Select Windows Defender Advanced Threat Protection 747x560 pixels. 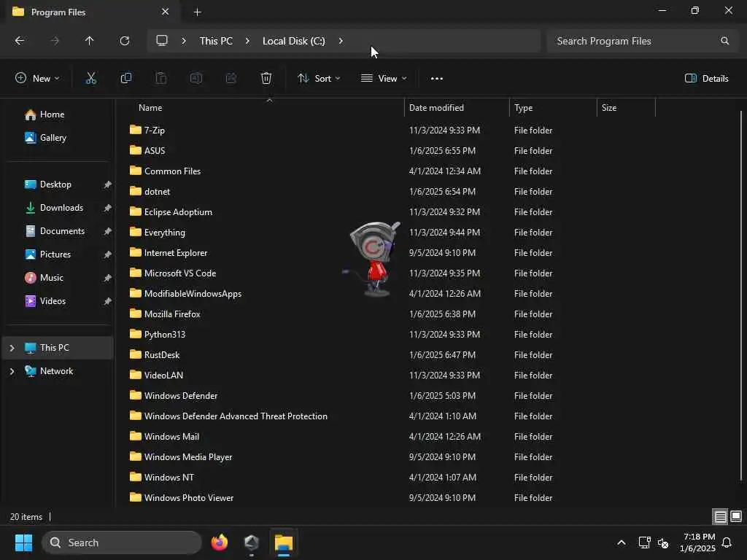[236, 416]
